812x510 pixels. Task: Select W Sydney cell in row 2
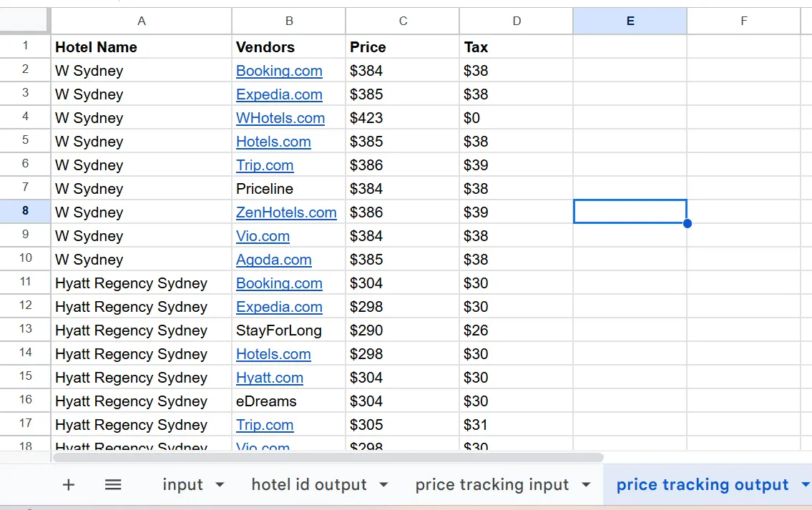(x=142, y=70)
